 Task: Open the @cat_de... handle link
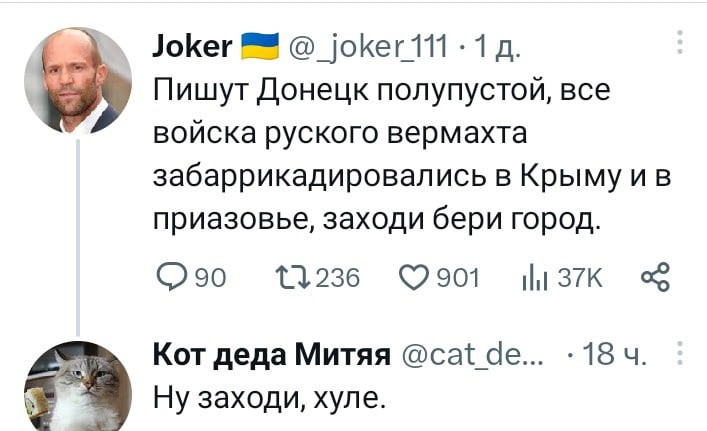(x=476, y=355)
